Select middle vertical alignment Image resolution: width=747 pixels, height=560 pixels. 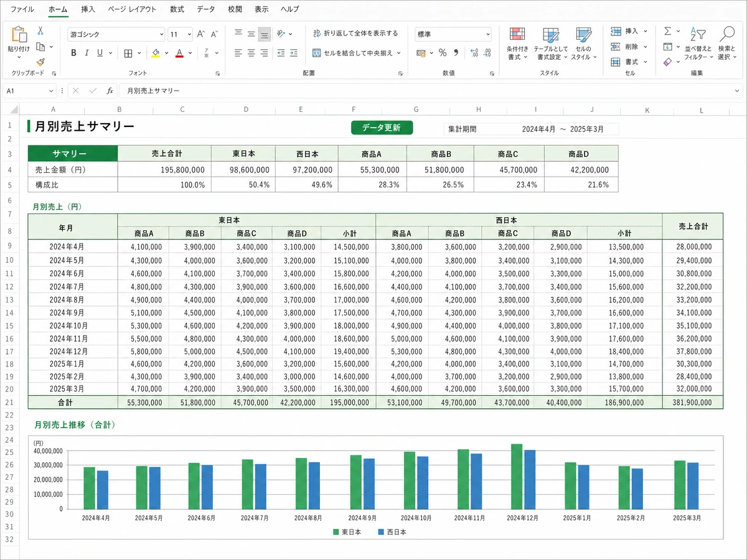click(x=251, y=34)
